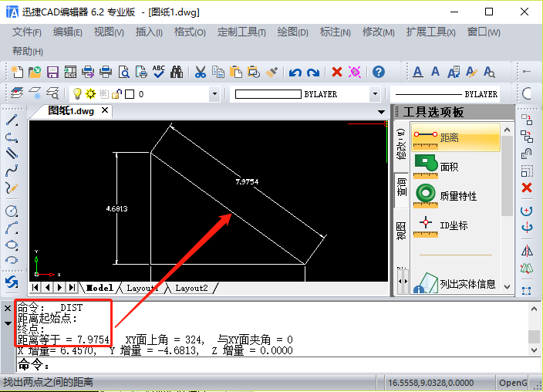
Task: Click the Redo arrow icon
Action: (x=313, y=73)
